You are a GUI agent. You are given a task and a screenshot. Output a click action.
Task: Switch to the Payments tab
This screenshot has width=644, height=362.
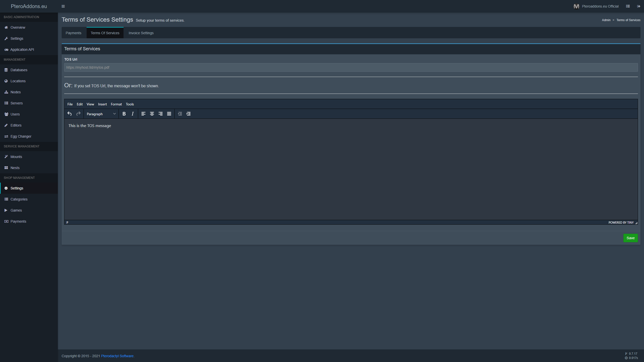point(73,33)
